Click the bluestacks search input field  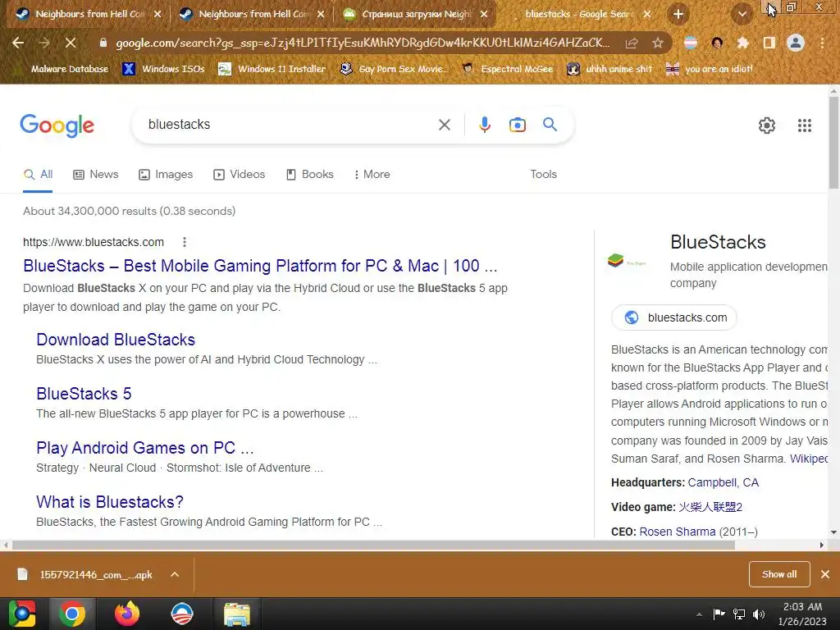[x=290, y=125]
